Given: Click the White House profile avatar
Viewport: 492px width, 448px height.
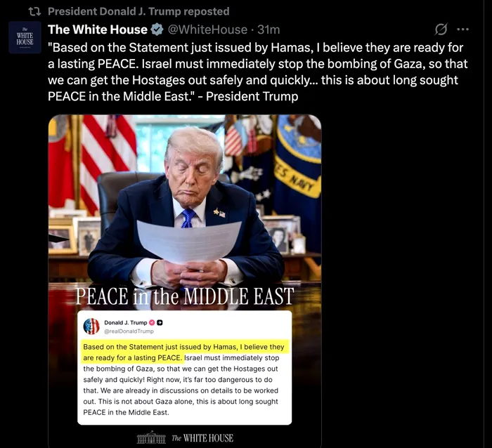Looking at the screenshot, I should tap(25, 38).
